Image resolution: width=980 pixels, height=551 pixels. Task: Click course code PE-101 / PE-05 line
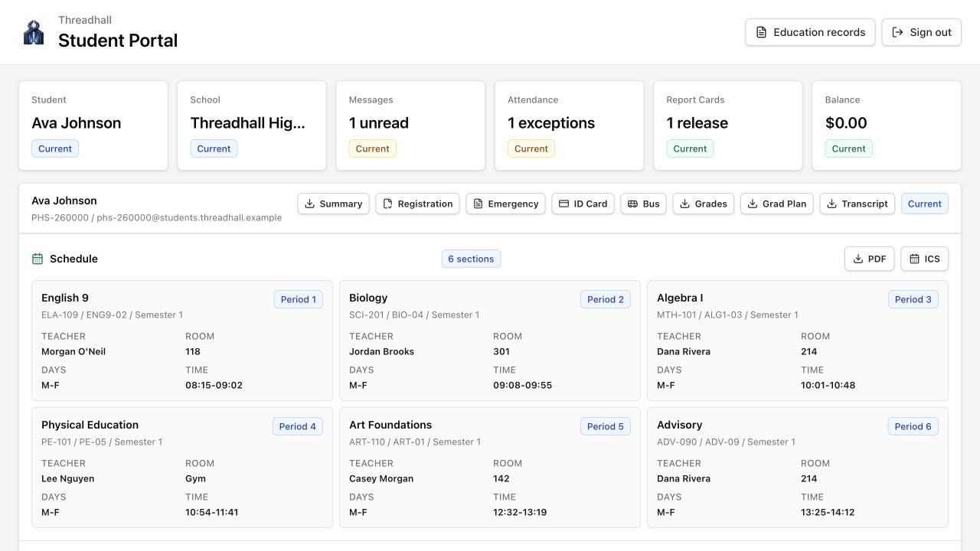pyautogui.click(x=102, y=442)
